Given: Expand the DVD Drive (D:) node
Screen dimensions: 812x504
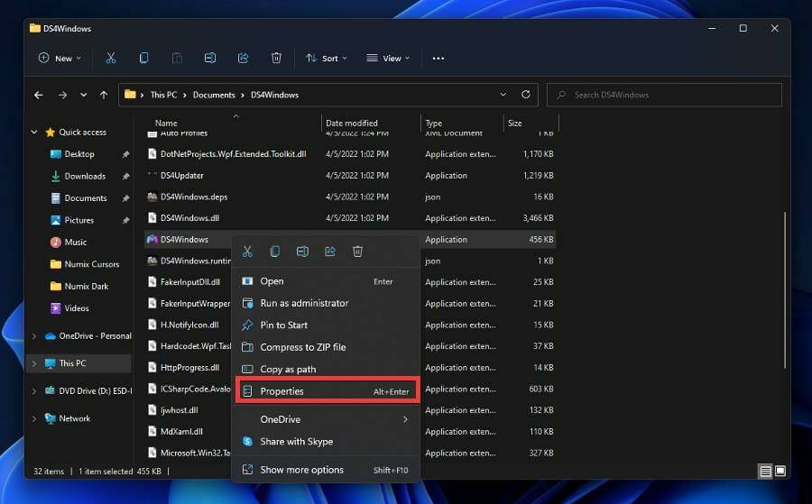Looking at the screenshot, I should coord(34,390).
